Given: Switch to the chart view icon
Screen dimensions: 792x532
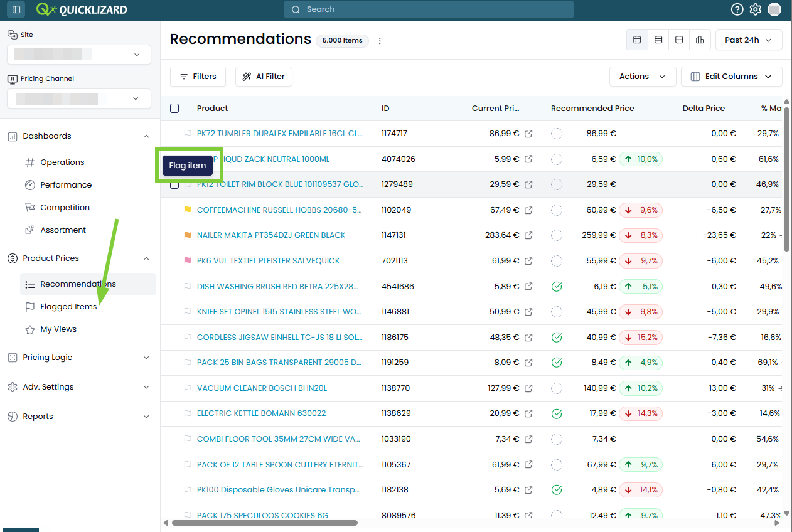Looking at the screenshot, I should [x=700, y=40].
